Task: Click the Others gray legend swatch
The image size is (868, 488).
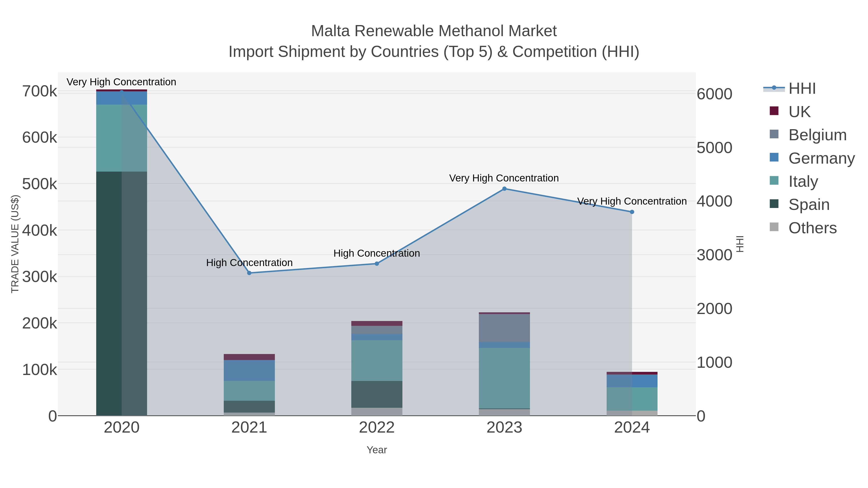Action: (774, 227)
